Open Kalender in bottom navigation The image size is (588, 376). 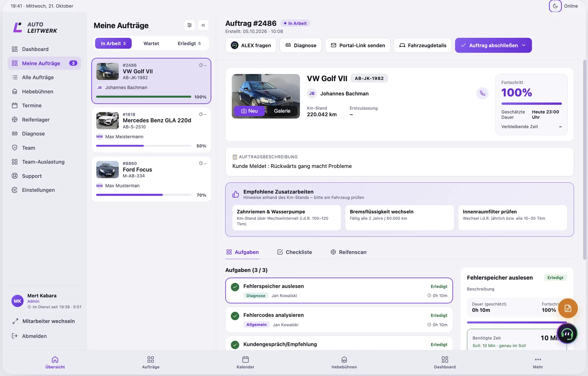click(245, 362)
